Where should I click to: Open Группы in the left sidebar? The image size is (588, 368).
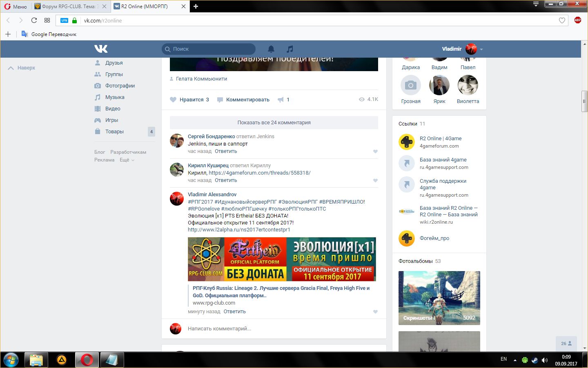click(114, 74)
